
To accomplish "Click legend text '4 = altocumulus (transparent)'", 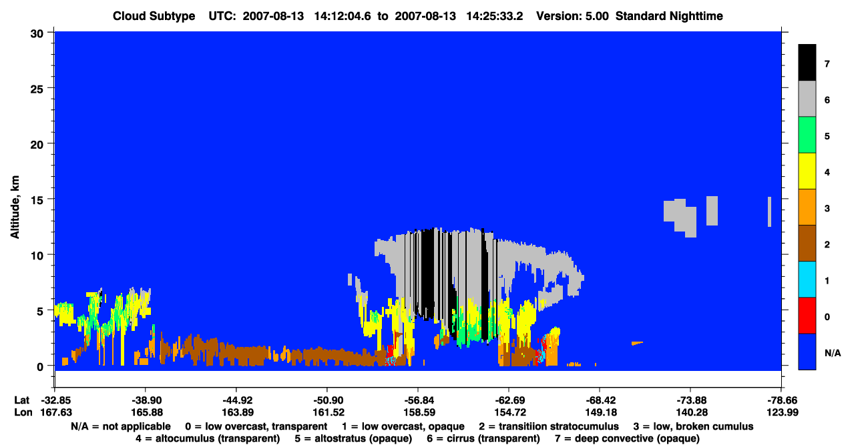I will click(208, 438).
